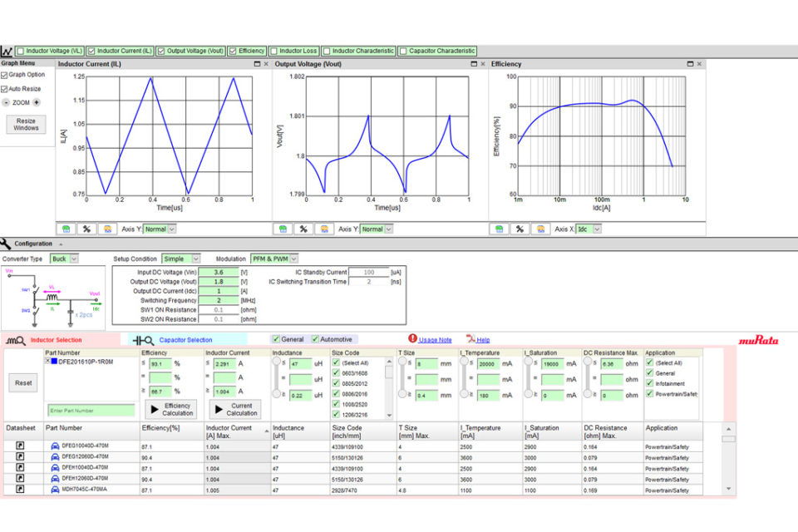This screenshot has height=532, width=798.
Task: Click the inductor coil search icon
Action: (x=15, y=340)
